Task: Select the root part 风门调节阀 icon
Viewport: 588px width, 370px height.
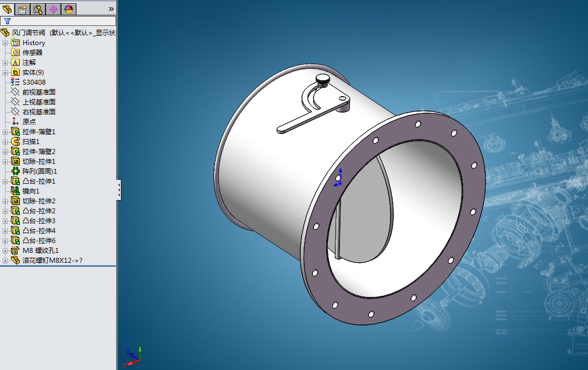Action: click(x=6, y=32)
